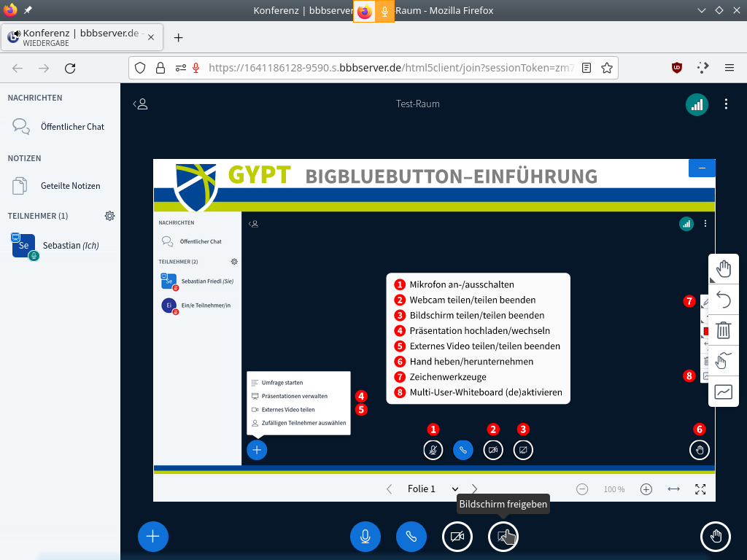The image size is (747, 560).
Task: Minimize the presentation with the blue button
Action: [702, 168]
